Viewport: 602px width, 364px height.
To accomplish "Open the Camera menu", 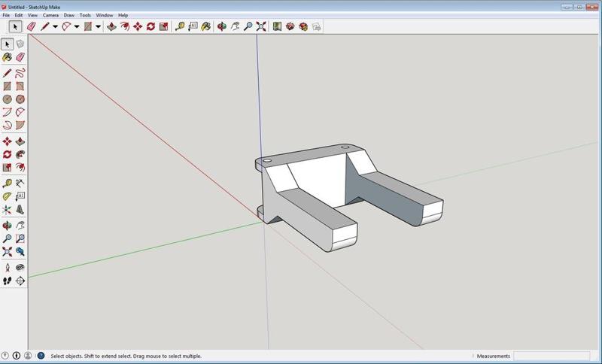I will click(x=50, y=15).
